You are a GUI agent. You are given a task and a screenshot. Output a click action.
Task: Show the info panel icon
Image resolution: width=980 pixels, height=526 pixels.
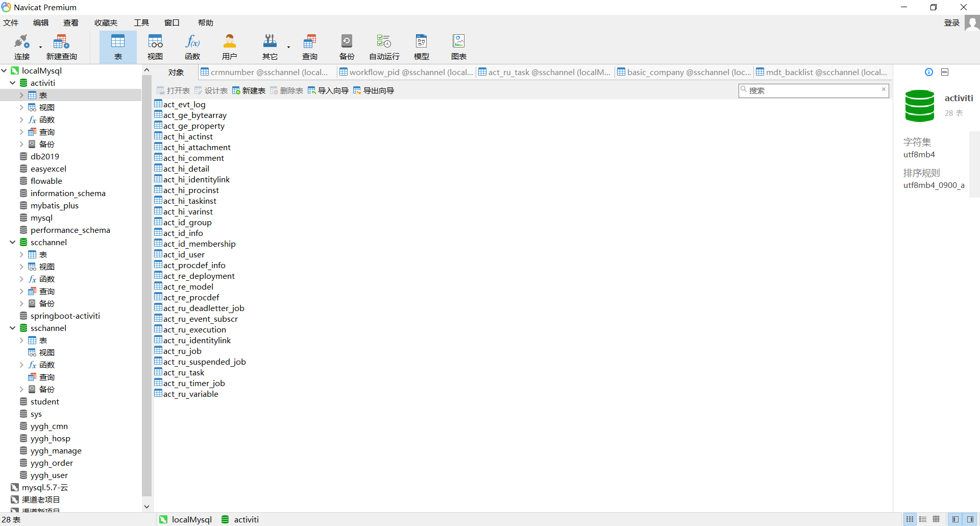[x=929, y=72]
